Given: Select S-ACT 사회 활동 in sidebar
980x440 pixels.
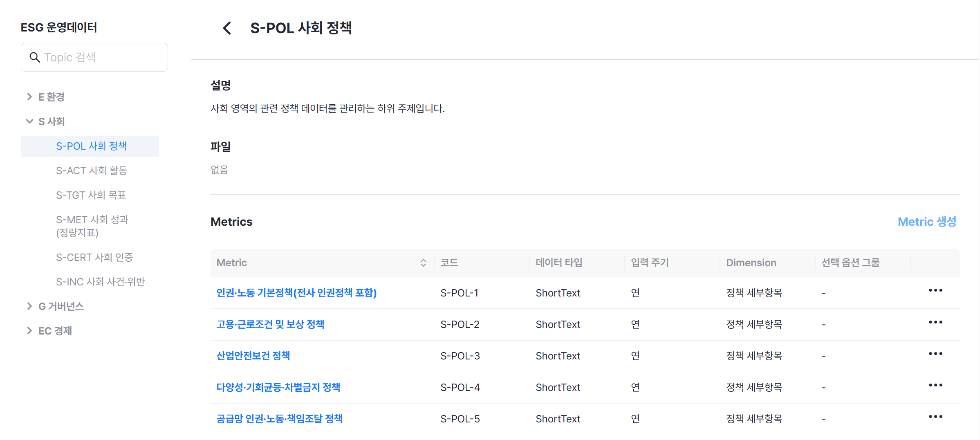Looking at the screenshot, I should [x=92, y=171].
